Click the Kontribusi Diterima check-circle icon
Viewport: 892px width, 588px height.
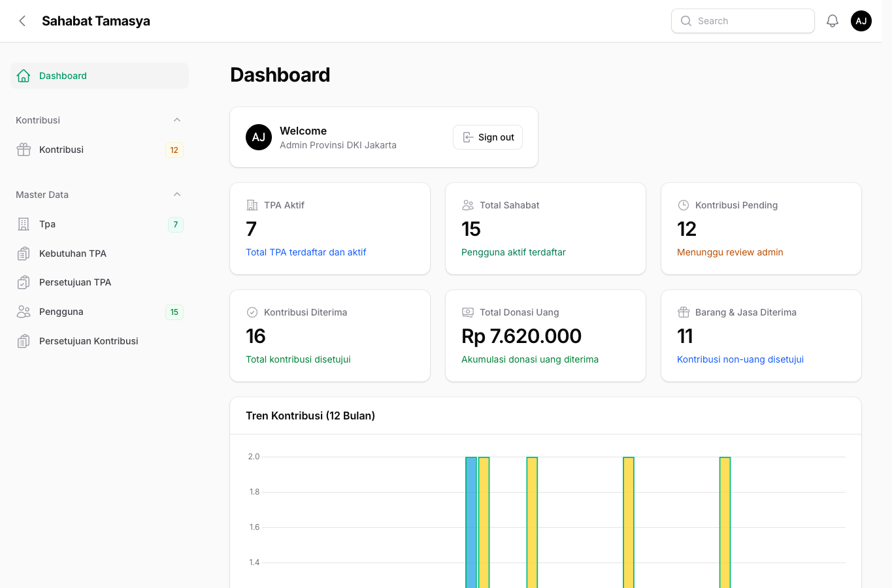pos(252,312)
